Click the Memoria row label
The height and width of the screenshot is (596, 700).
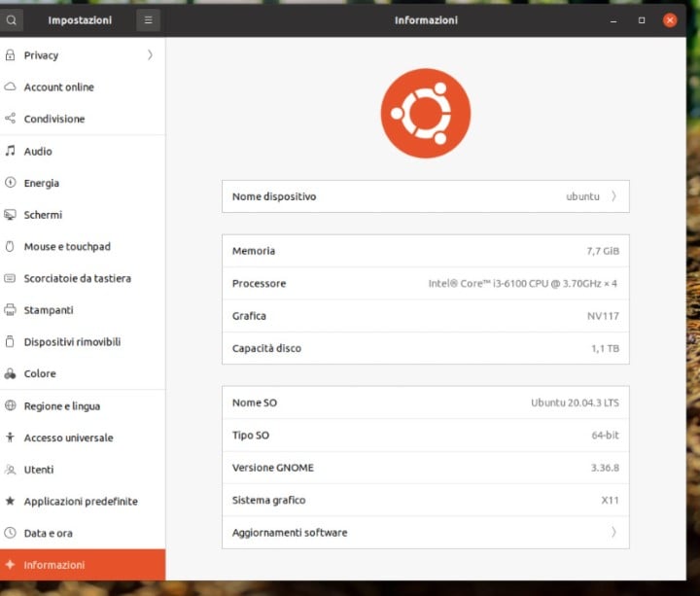(253, 251)
